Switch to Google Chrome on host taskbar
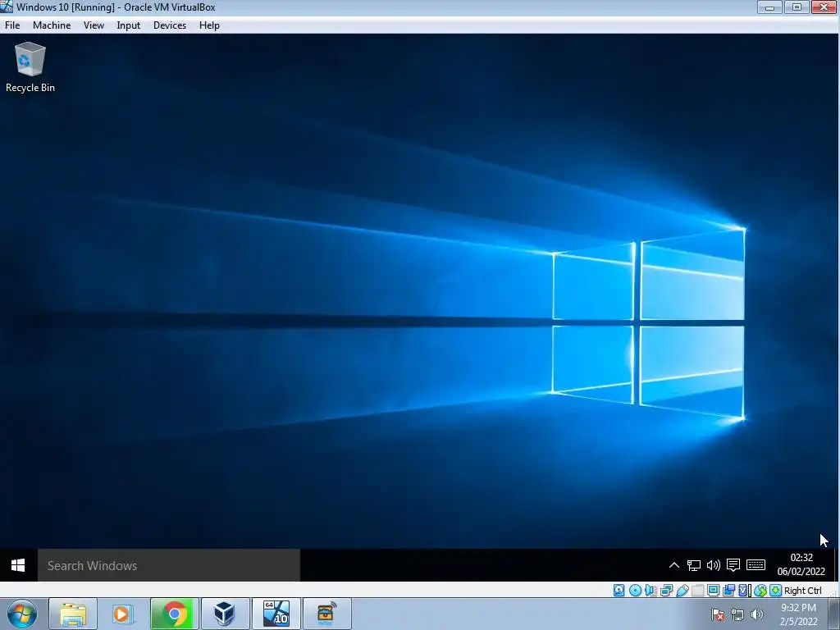The height and width of the screenshot is (630, 840). coord(175,614)
